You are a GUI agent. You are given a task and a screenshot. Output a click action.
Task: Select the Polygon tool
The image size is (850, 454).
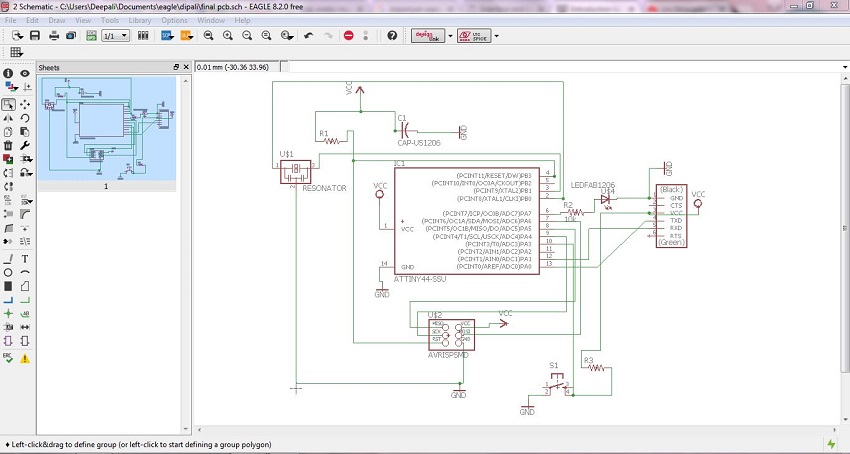click(25, 286)
